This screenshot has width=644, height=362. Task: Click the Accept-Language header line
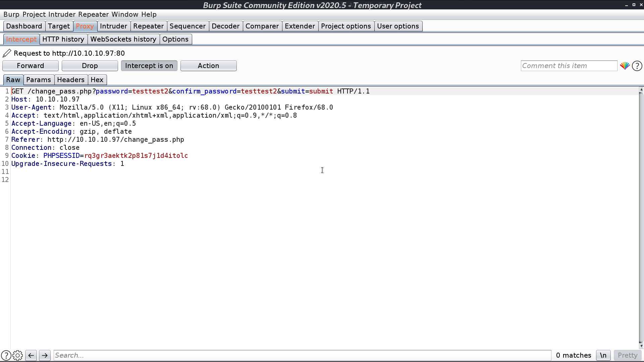(73, 123)
